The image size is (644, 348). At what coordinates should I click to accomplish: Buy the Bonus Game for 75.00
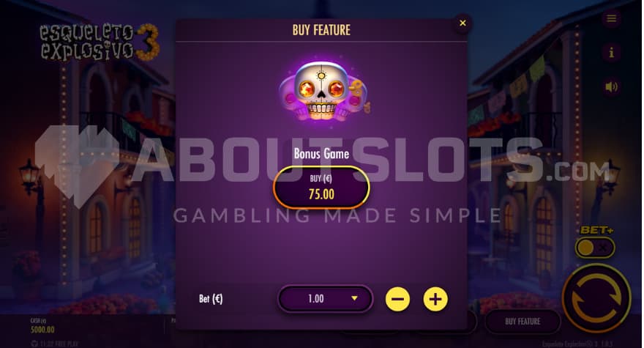pos(321,188)
